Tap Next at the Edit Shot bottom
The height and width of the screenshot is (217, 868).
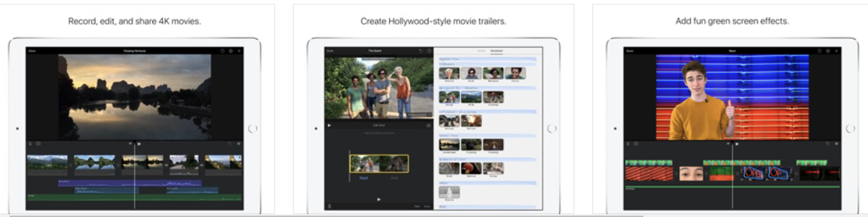point(417,206)
